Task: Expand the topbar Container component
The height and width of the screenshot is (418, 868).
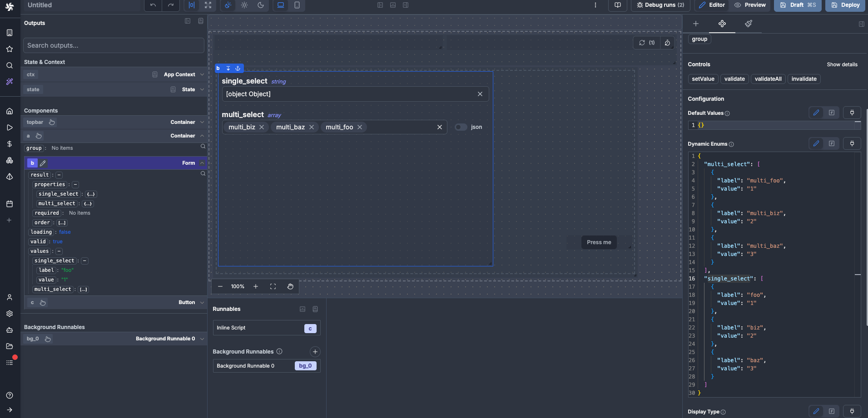Action: [x=202, y=122]
